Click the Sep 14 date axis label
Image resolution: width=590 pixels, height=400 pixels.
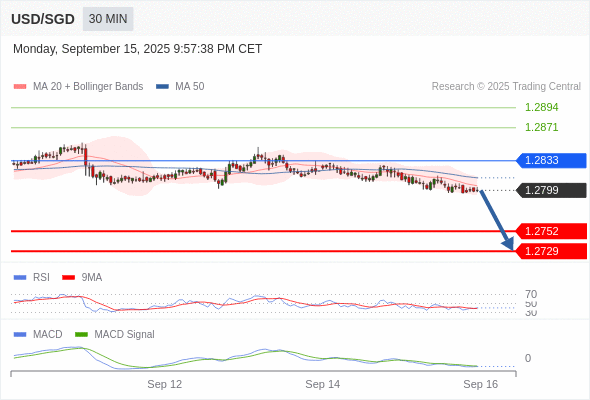(322, 384)
